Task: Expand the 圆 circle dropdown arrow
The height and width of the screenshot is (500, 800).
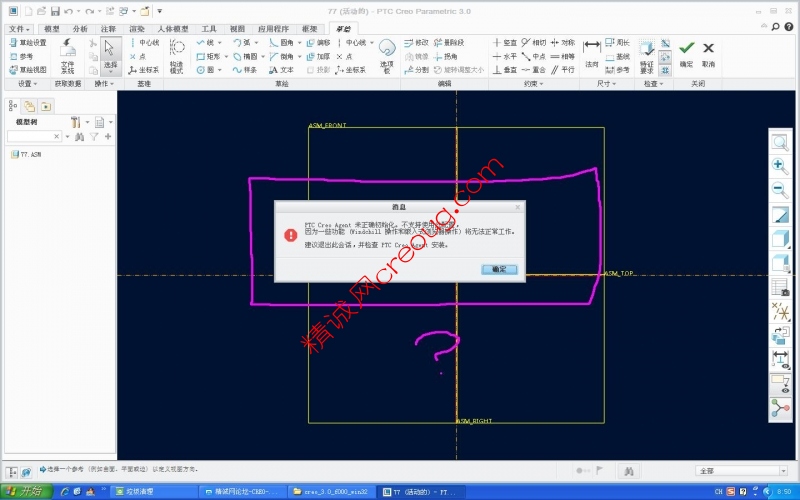Action: pyautogui.click(x=219, y=70)
